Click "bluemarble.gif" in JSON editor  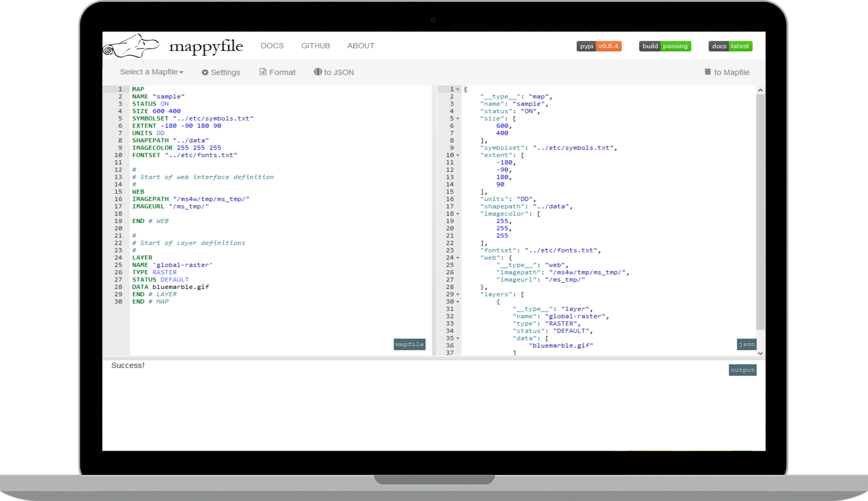[561, 346]
